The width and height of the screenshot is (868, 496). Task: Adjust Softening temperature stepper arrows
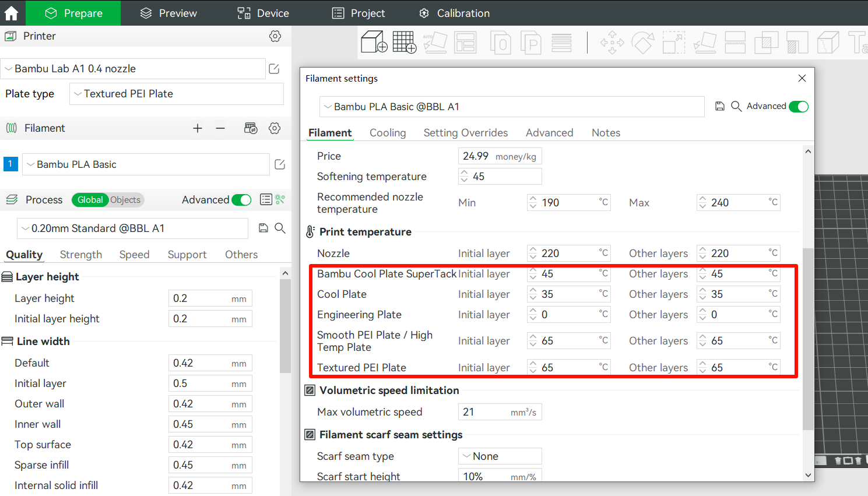point(464,177)
